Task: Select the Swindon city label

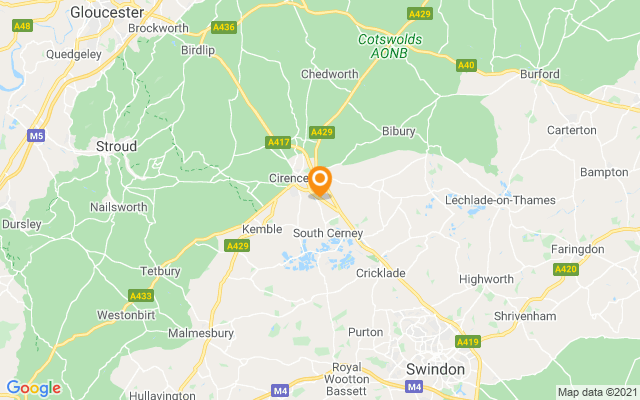Action: click(x=436, y=369)
